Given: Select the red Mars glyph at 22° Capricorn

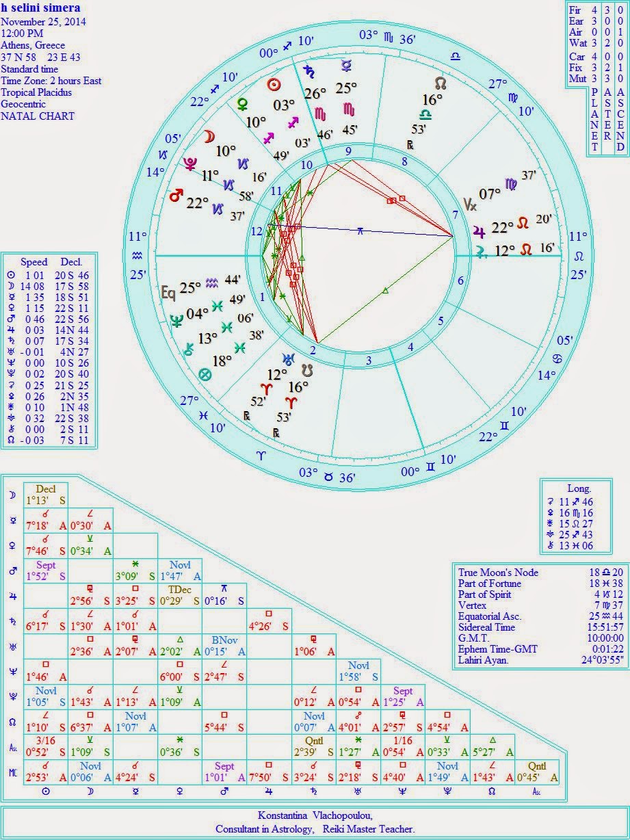Looking at the screenshot, I should [176, 196].
